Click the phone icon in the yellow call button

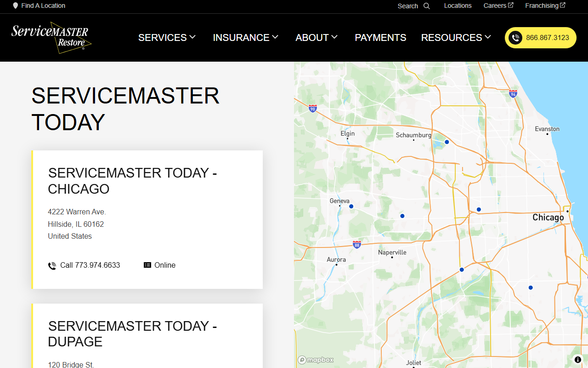(x=515, y=38)
